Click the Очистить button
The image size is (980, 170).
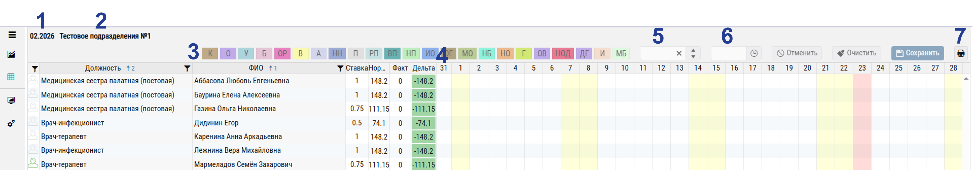(x=856, y=53)
